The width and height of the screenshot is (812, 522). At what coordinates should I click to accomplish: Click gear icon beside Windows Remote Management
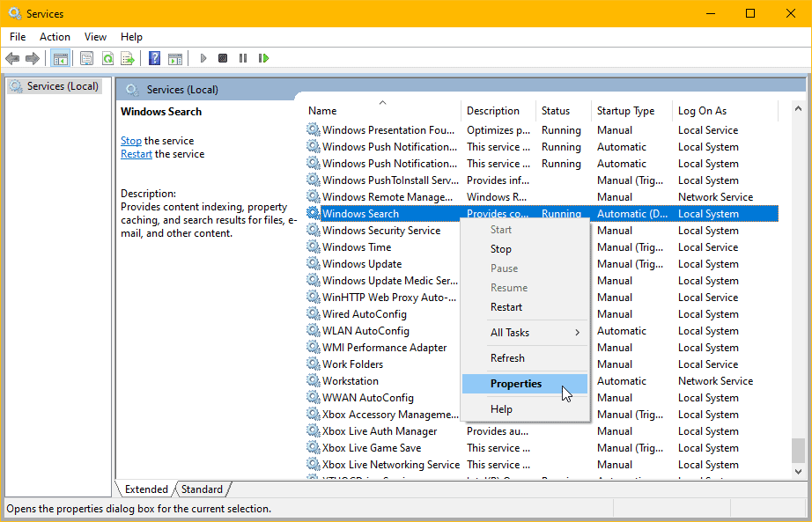pos(313,197)
